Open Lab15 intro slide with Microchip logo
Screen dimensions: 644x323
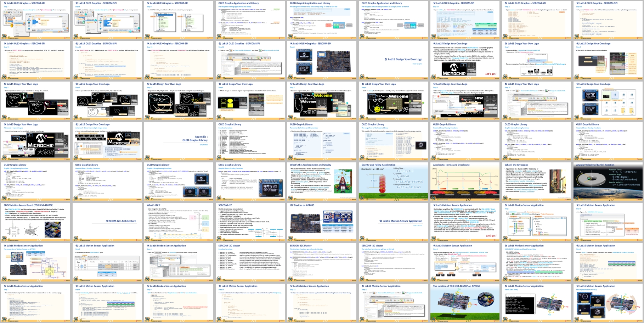(x=465, y=60)
